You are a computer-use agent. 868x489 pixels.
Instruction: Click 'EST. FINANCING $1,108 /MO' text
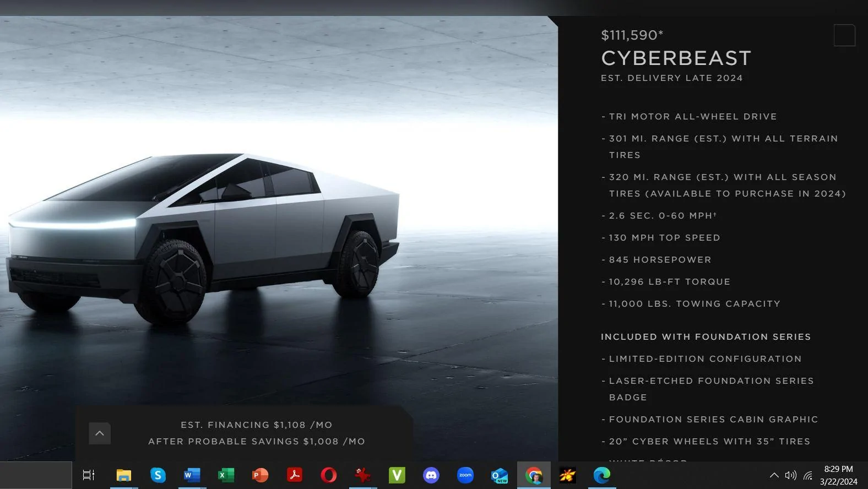coord(257,425)
